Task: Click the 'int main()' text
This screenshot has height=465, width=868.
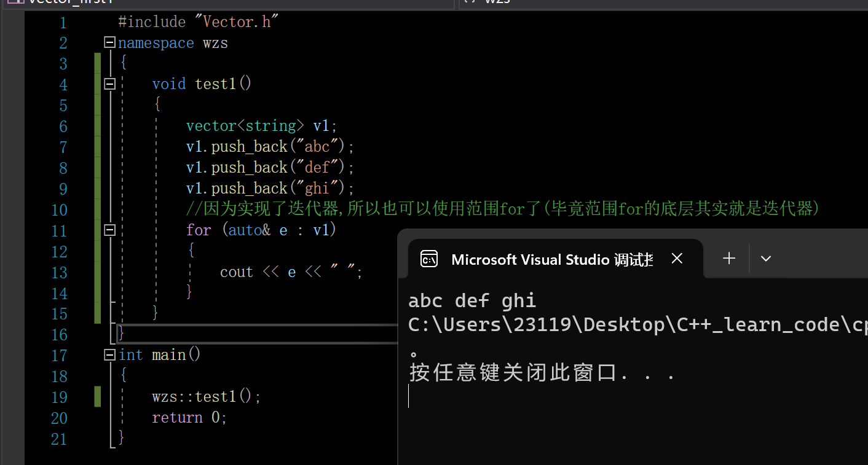Action: (x=160, y=355)
